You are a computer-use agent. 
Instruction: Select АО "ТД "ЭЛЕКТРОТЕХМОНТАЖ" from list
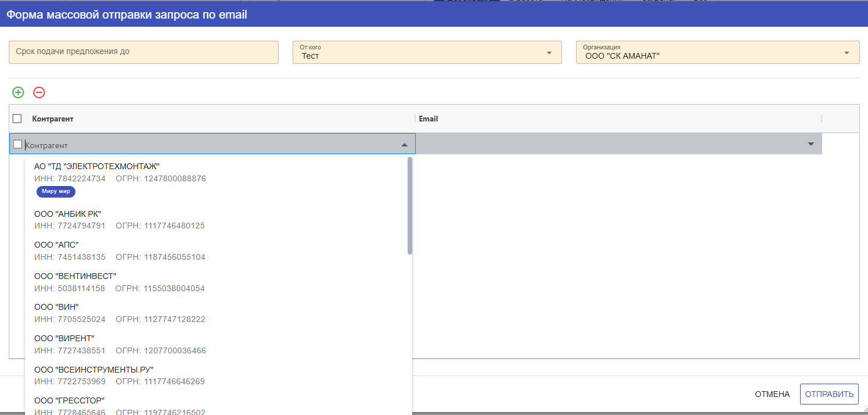click(x=97, y=167)
